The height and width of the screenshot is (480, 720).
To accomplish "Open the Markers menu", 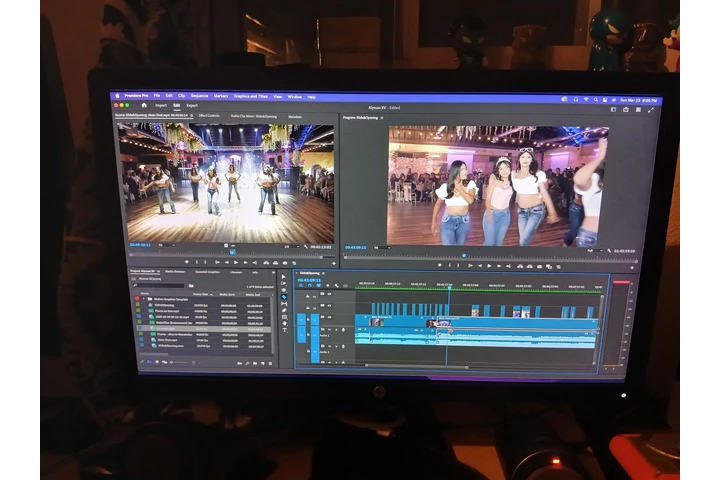I will [x=221, y=96].
